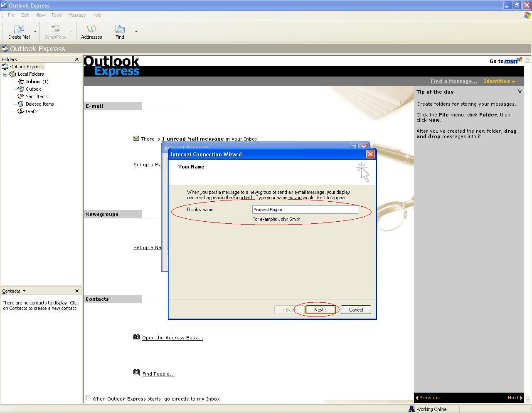Click the MSN butterfly logo
Screen dimensions: 532x413
point(520,60)
